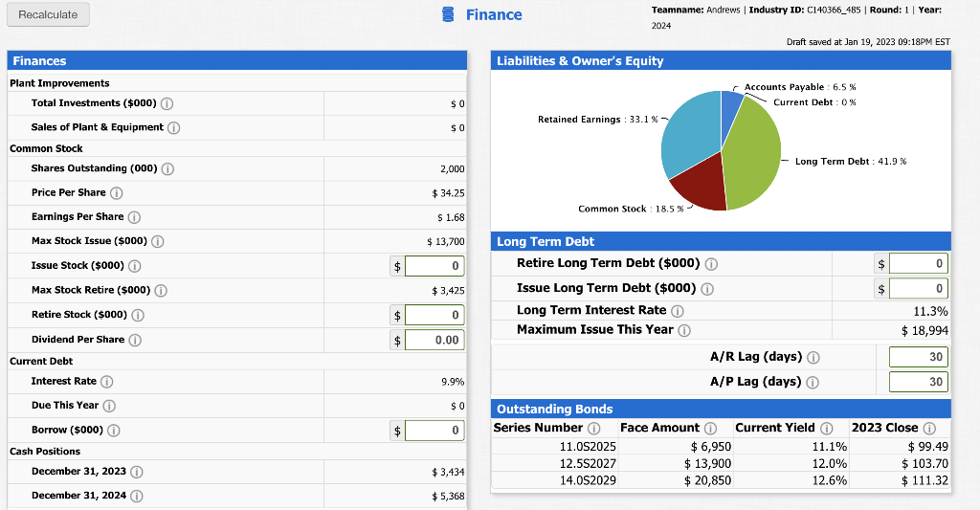Click the Earnings Per Share value $ 1.68
This screenshot has height=510, width=980.
tap(451, 217)
